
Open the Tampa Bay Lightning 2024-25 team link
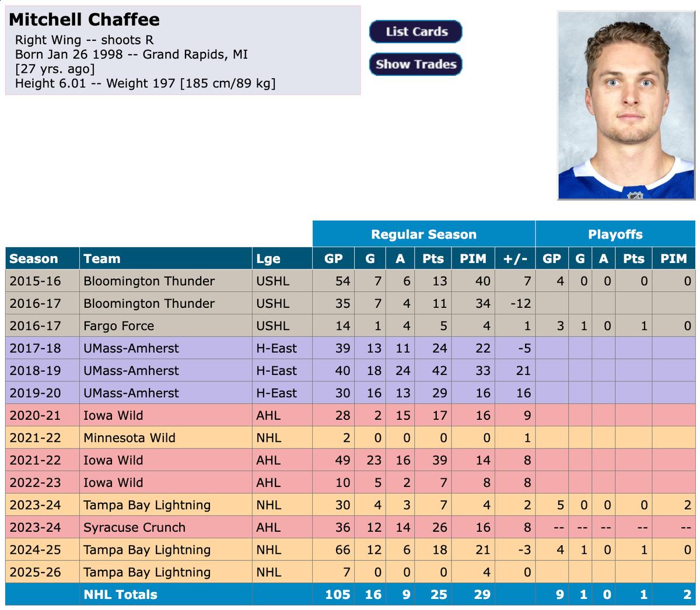click(x=143, y=550)
